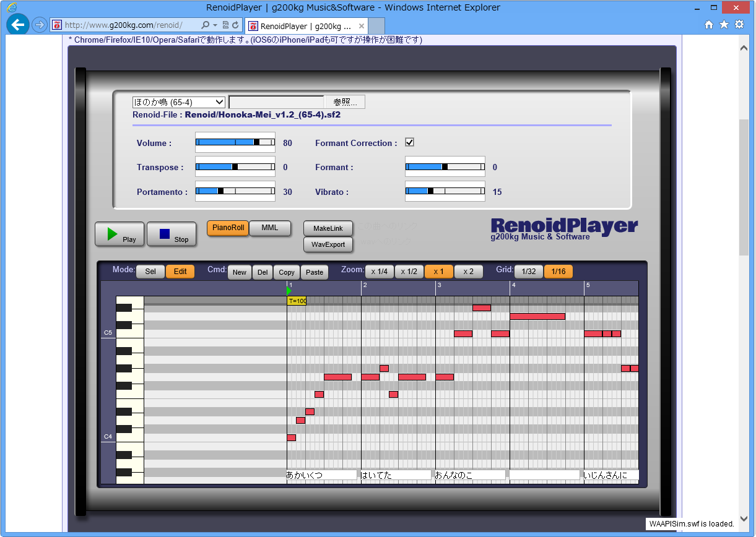The height and width of the screenshot is (537, 756).
Task: Switch Mode to Edit
Action: pyautogui.click(x=180, y=272)
